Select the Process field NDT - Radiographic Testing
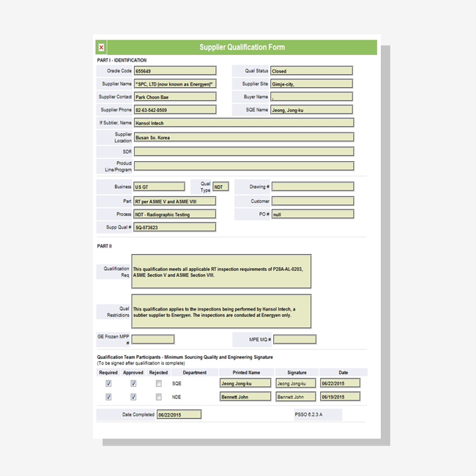Image resolution: width=476 pixels, height=476 pixels. (x=175, y=215)
